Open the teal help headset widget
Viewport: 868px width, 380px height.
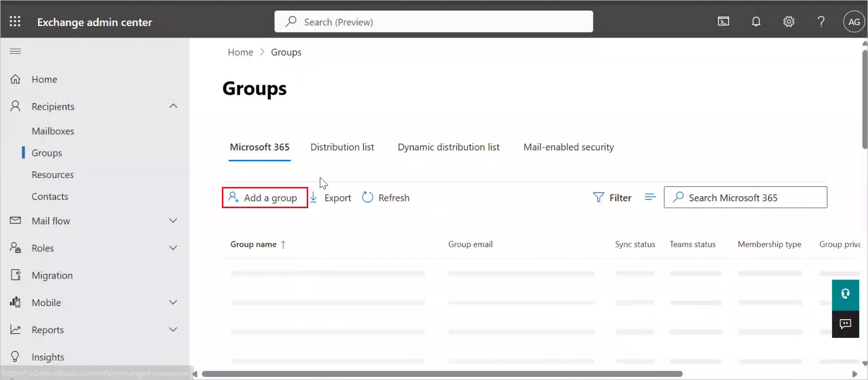tap(845, 294)
